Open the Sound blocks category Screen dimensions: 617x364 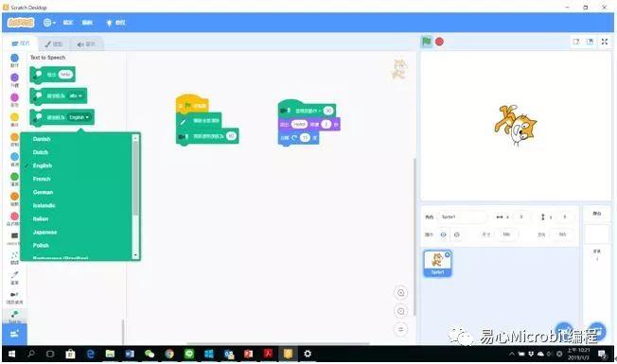pos(14,100)
